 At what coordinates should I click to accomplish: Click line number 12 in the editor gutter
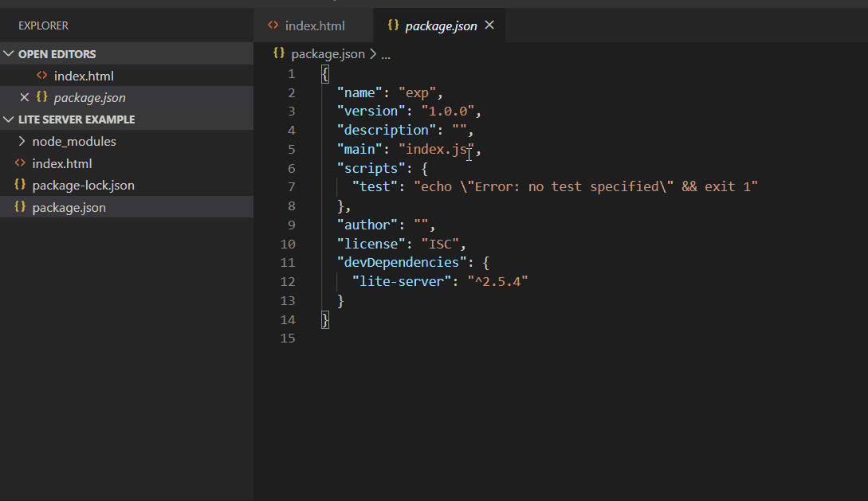tap(288, 282)
